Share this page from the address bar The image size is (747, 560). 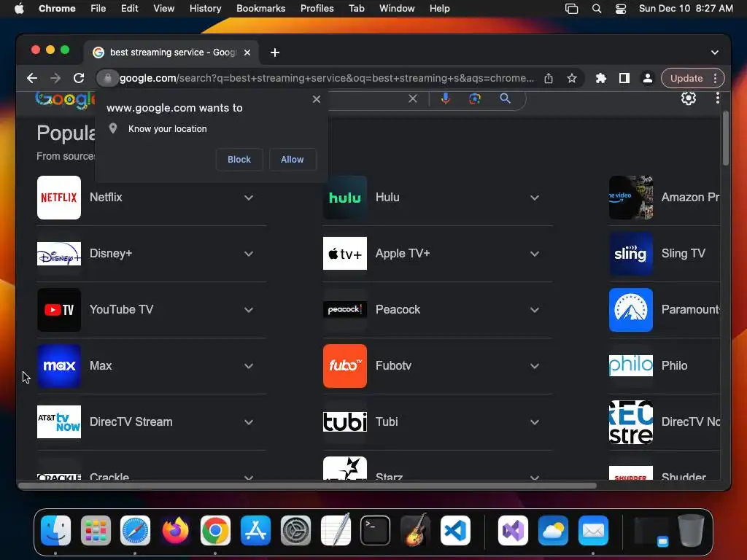click(549, 78)
